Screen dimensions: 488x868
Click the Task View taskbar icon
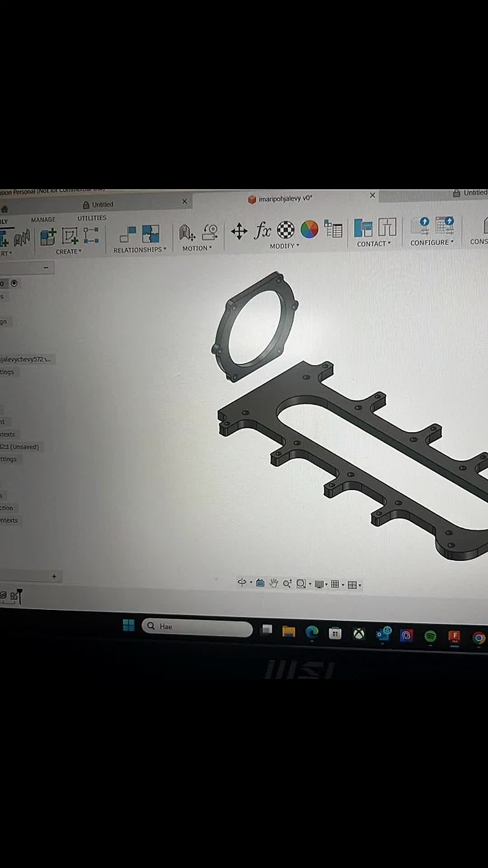[267, 629]
